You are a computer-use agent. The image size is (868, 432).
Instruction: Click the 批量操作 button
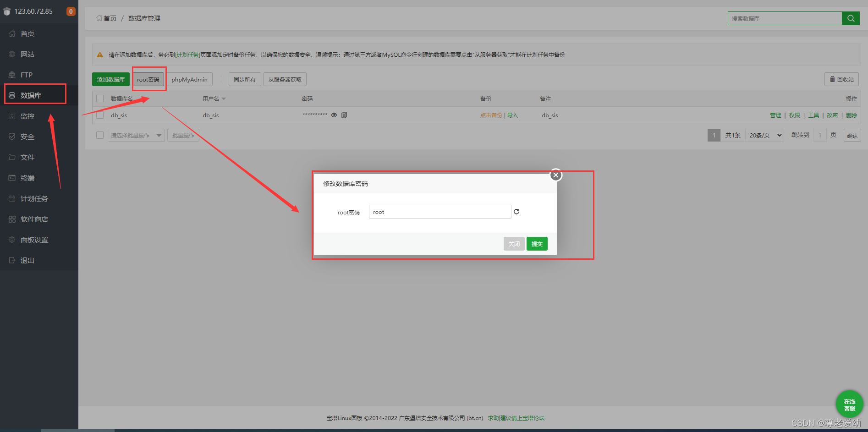[x=183, y=135]
